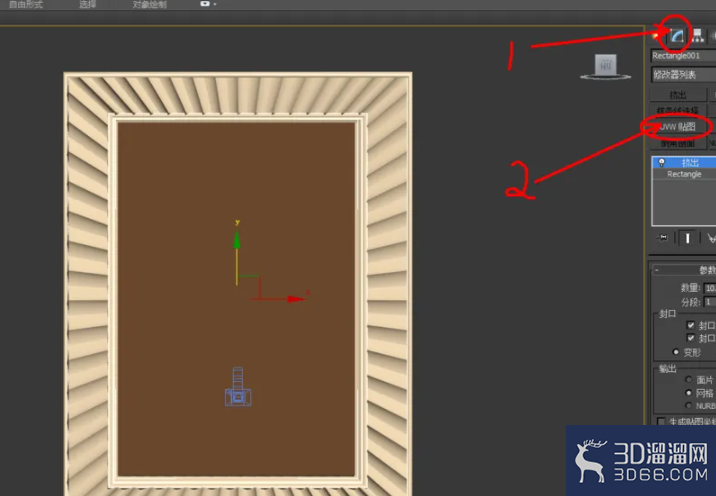This screenshot has height=496, width=716.
Task: Toggle the second 封口 cap checkbox
Action: (x=690, y=338)
